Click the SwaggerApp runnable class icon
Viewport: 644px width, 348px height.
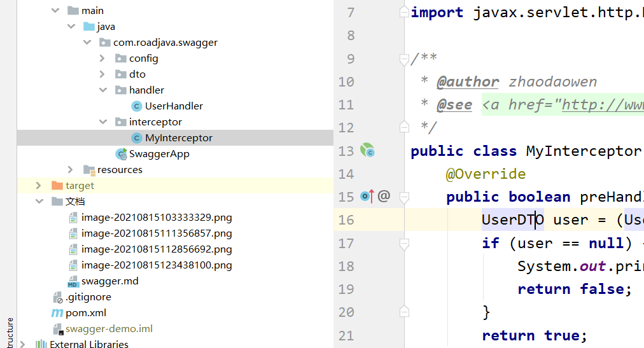(x=121, y=154)
